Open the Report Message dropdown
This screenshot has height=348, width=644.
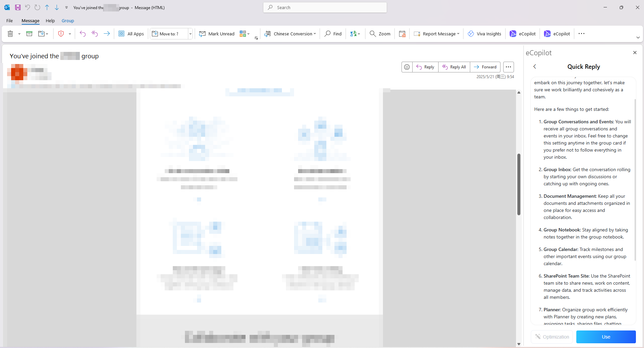(458, 33)
